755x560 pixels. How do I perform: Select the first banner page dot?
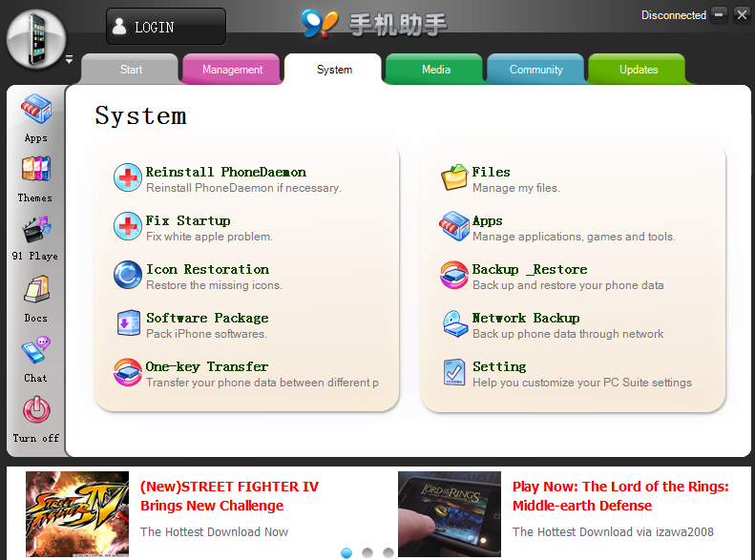(x=346, y=552)
